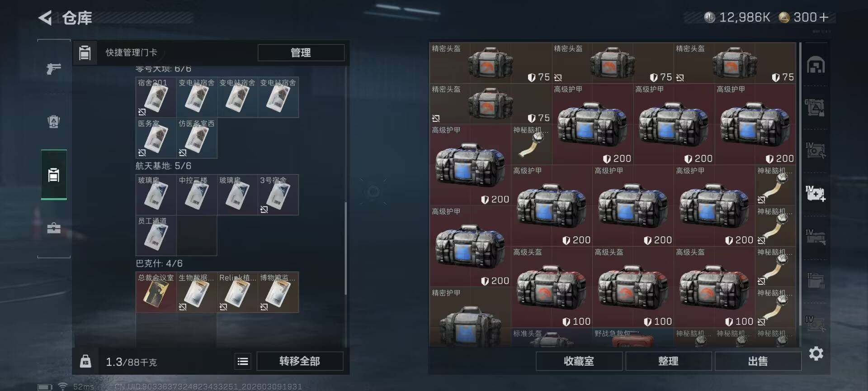
Task: Select the 总裁会议室 gold keycard
Action: pos(156,292)
